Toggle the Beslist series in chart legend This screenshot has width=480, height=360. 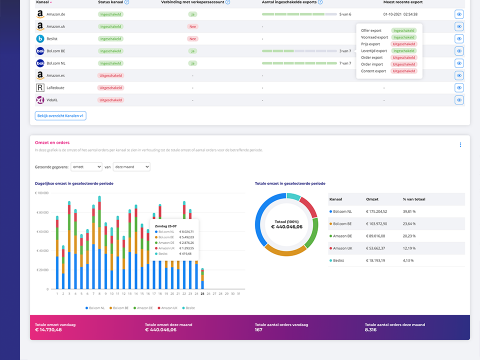189,308
